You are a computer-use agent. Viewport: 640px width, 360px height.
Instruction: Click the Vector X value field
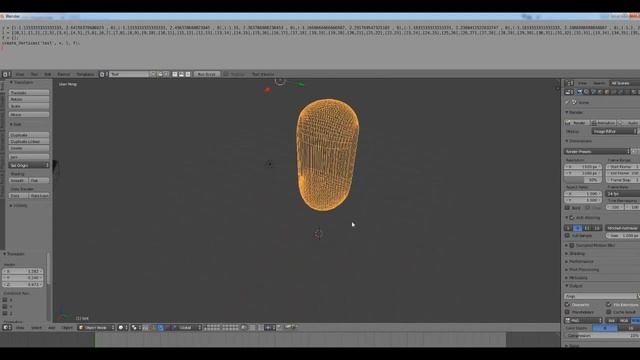[22, 271]
